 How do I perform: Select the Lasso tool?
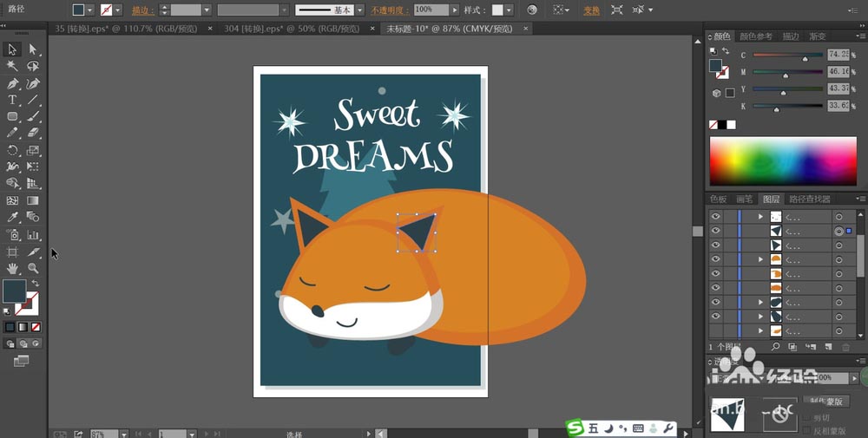pyautogui.click(x=33, y=67)
